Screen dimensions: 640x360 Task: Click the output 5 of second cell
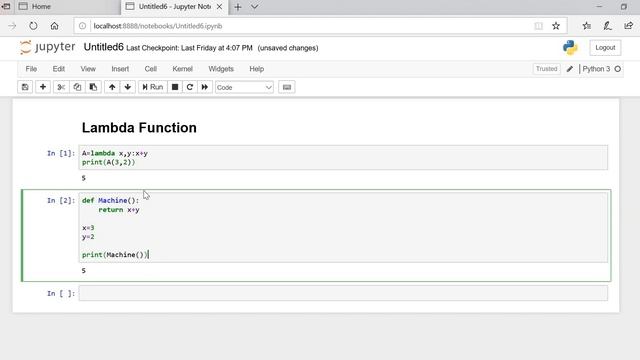[84, 271]
